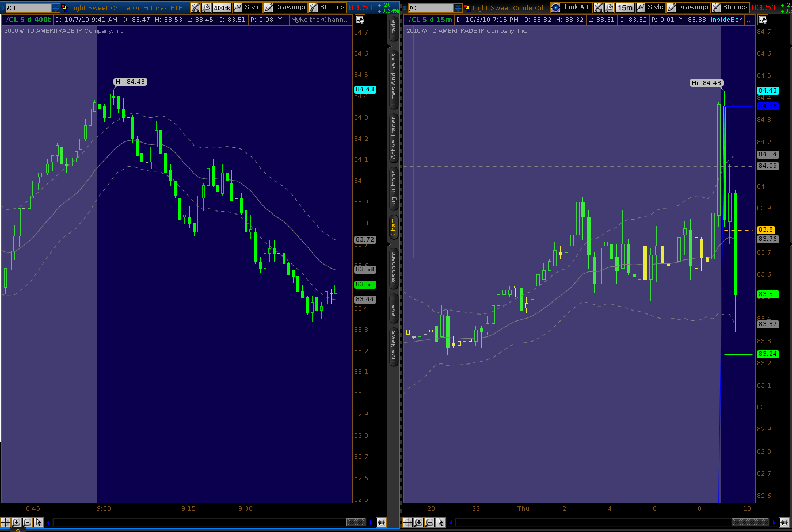
Task: Click the green 83.24 price label in right chart
Action: point(768,354)
